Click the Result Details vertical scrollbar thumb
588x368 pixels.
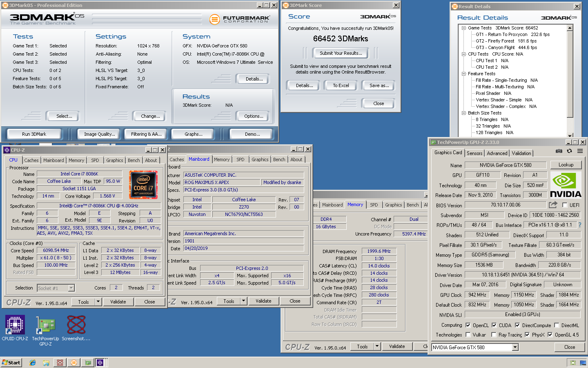570,75
